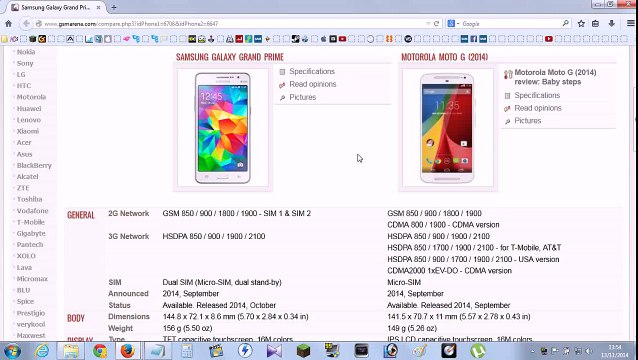Click the '156 g (5.50 oz)' weight value

click(x=189, y=328)
